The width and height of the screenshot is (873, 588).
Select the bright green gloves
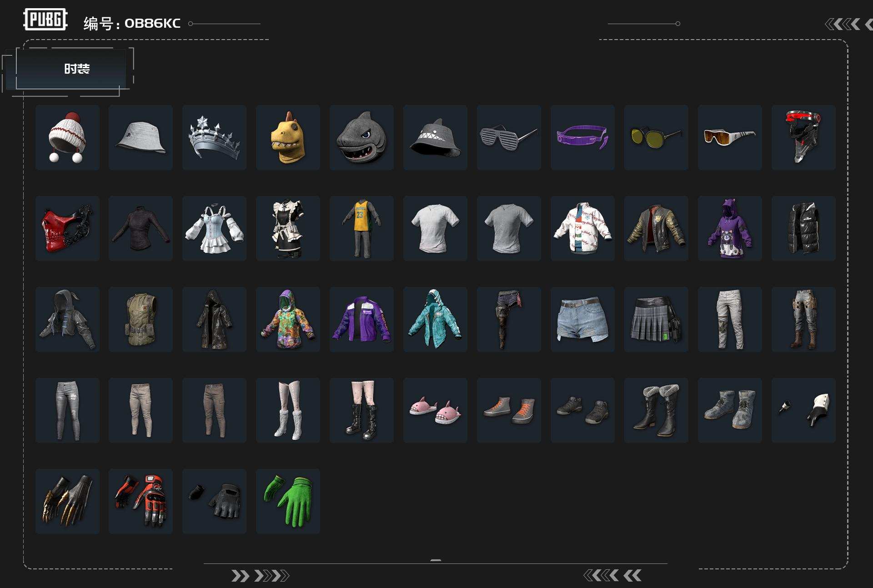288,501
